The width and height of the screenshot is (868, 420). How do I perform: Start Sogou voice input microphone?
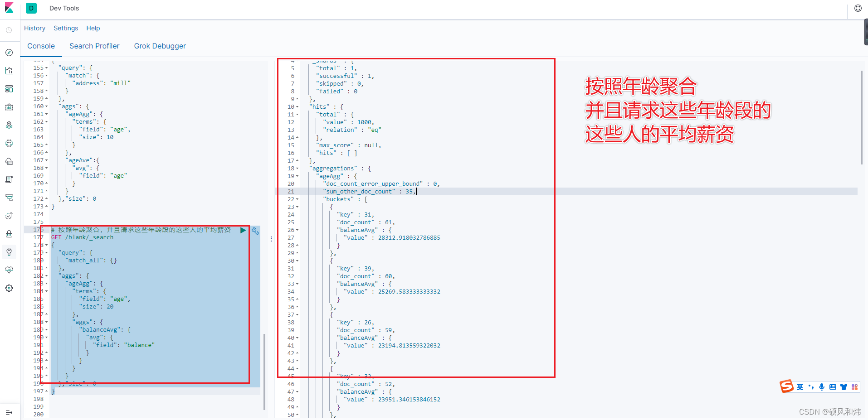pyautogui.click(x=822, y=387)
